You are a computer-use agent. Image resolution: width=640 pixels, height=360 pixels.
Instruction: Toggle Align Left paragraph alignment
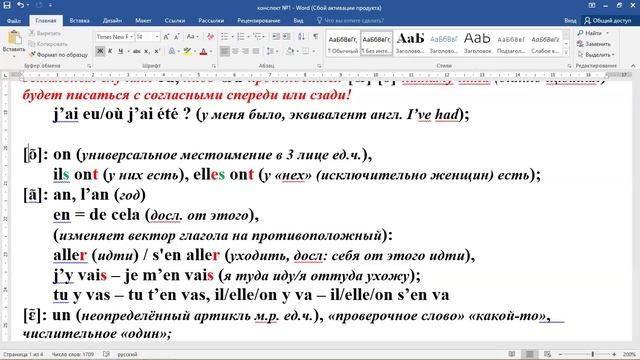pyautogui.click(x=224, y=51)
